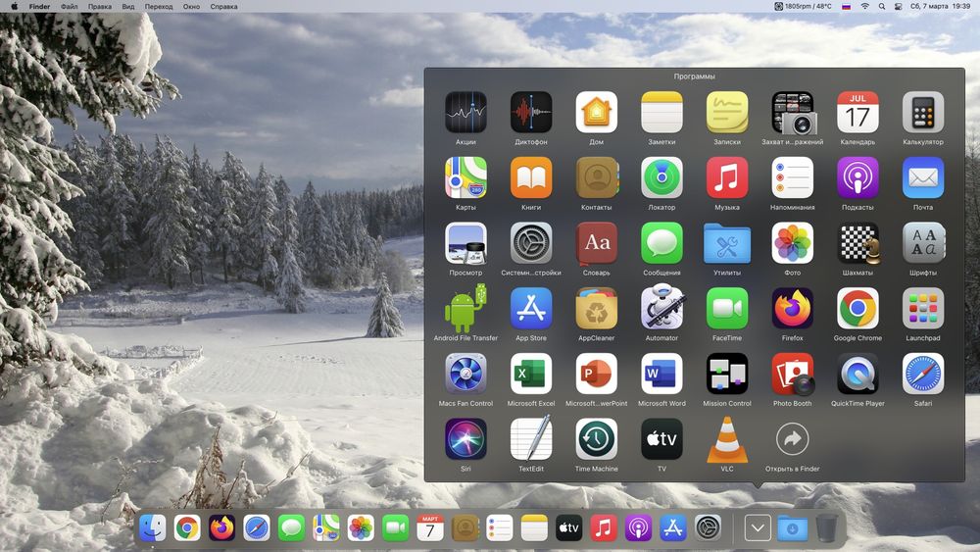Open TV app in the Программы grid

pyautogui.click(x=661, y=439)
